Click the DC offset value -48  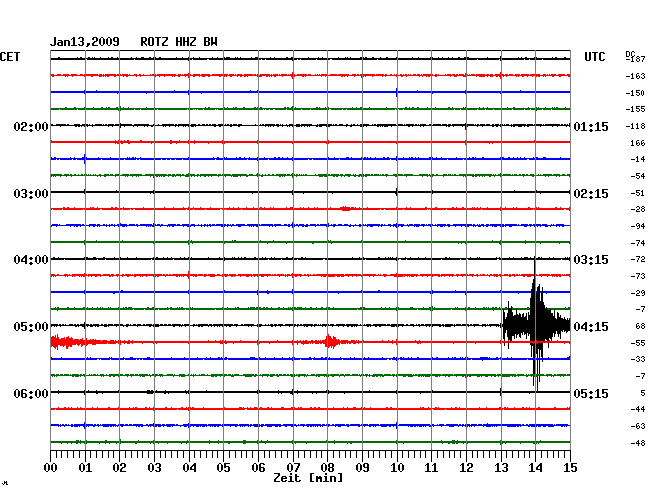638,443
